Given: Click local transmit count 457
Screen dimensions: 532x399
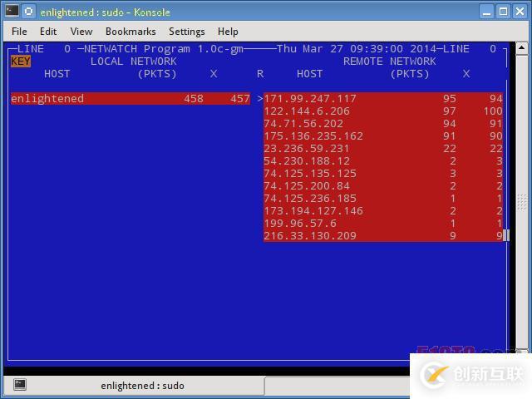Looking at the screenshot, I should (240, 99).
